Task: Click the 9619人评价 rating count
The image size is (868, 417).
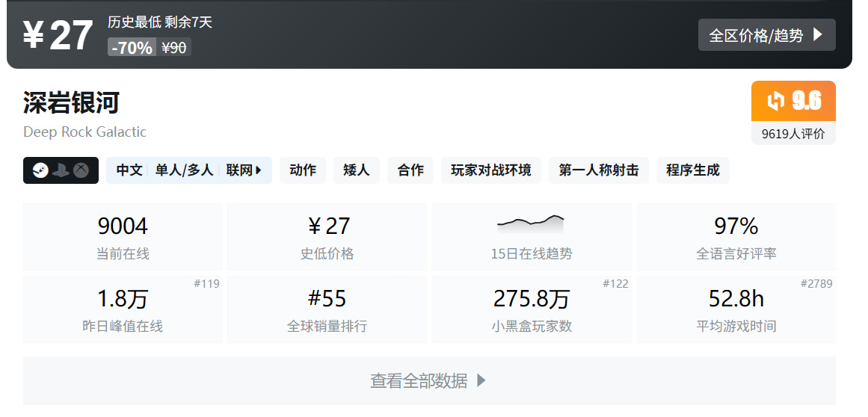Action: (x=793, y=133)
